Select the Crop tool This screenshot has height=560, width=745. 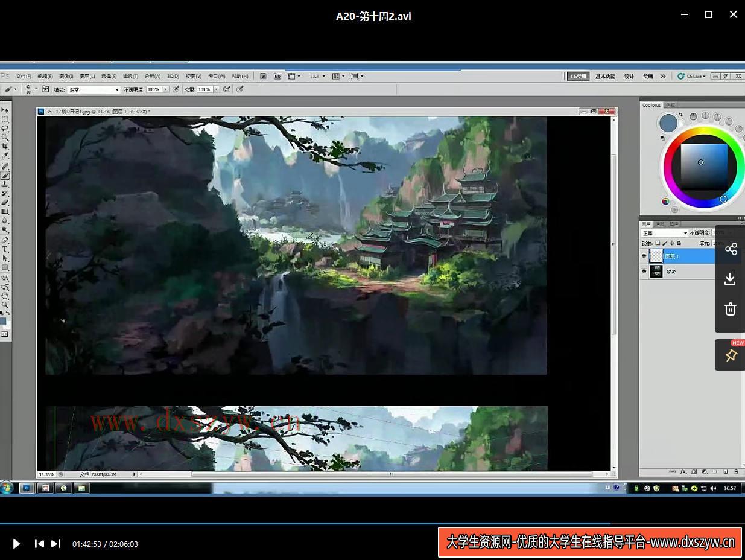5,145
